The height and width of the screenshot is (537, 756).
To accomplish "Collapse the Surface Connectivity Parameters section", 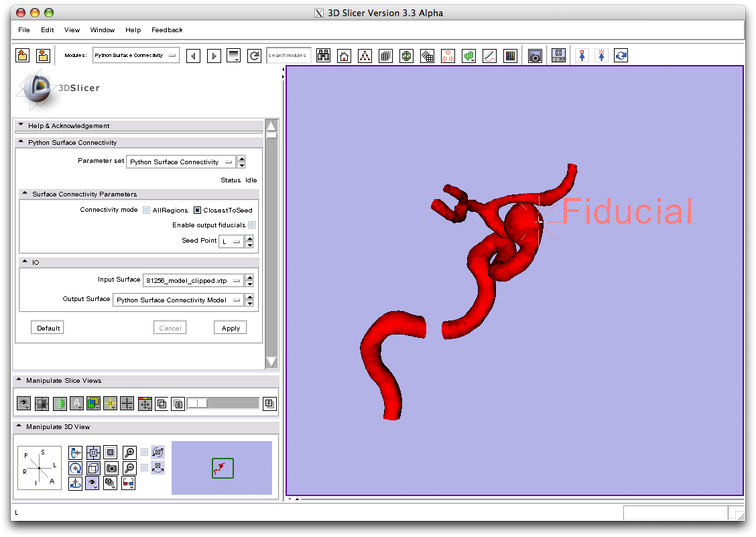I will pos(25,194).
